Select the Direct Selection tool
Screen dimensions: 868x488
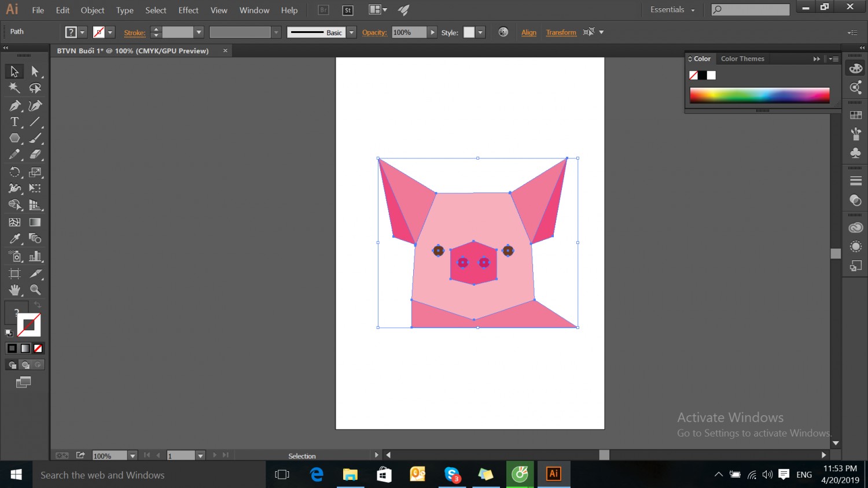coord(35,71)
